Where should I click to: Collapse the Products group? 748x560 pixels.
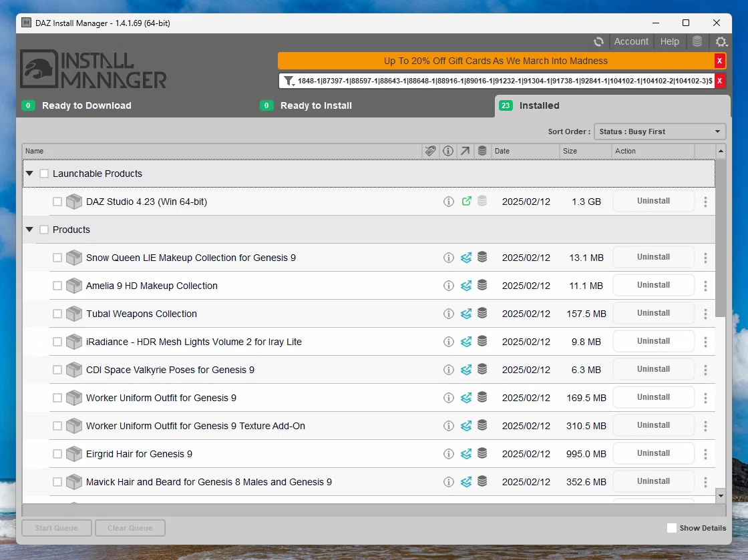(29, 230)
